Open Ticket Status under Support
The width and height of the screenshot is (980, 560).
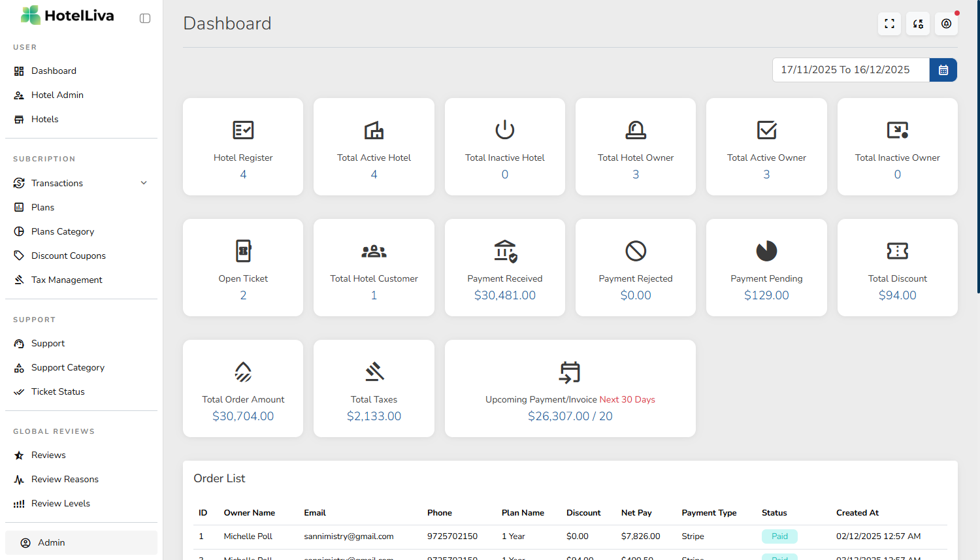pos(57,391)
